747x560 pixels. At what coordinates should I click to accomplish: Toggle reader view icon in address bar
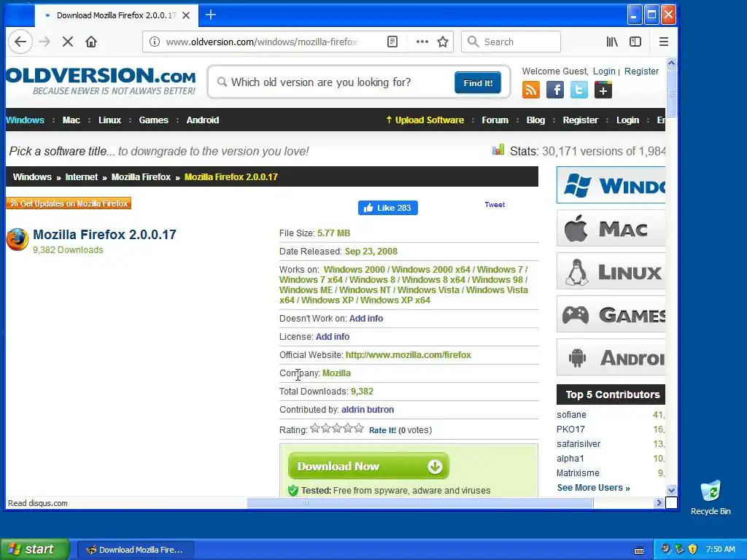click(392, 42)
